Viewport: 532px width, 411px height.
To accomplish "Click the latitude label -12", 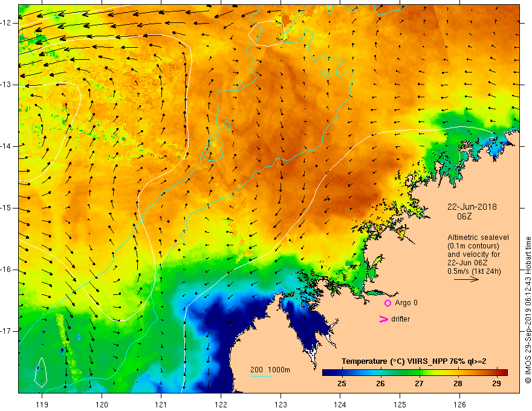I will 6,23.
